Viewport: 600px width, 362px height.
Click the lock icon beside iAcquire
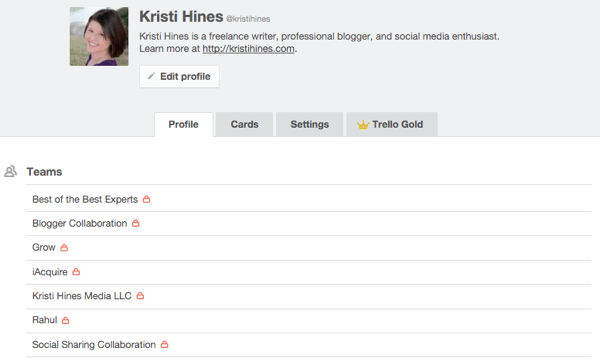pyautogui.click(x=76, y=272)
